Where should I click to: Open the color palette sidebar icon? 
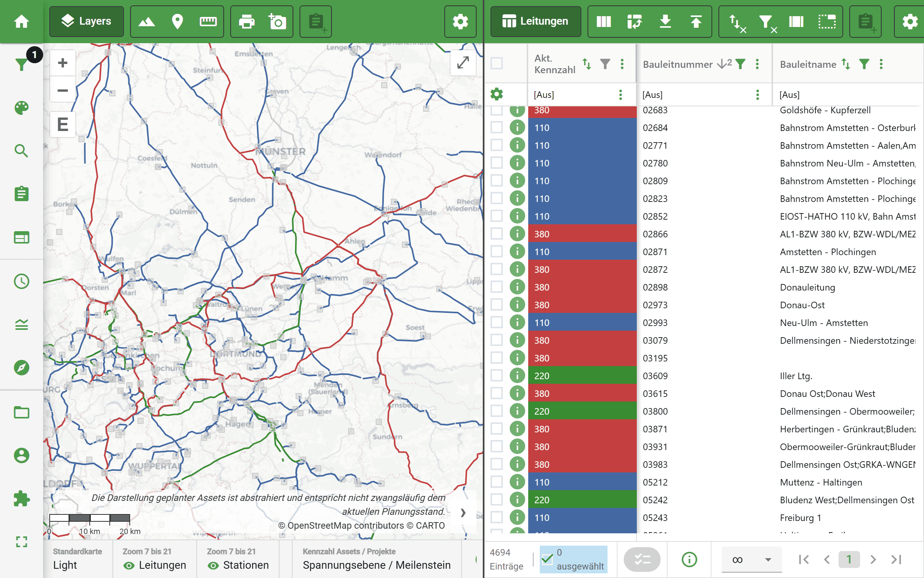22,108
